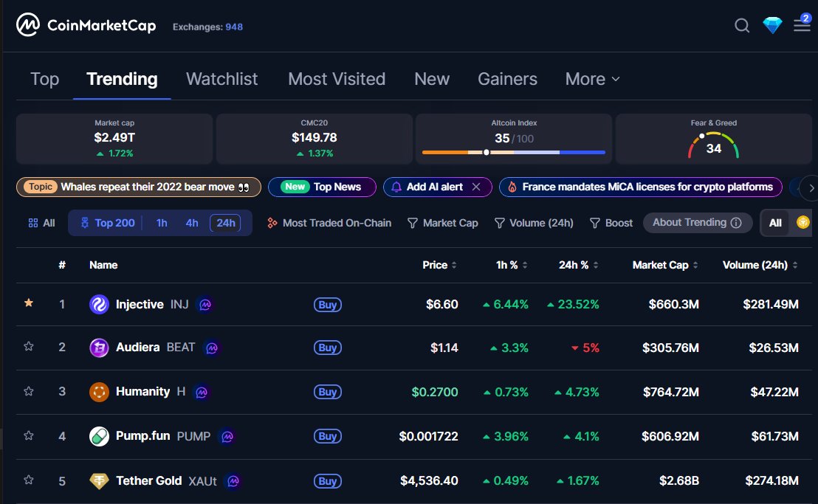Star Humanity for the watchlist
This screenshot has width=818, height=504.
pyautogui.click(x=29, y=391)
